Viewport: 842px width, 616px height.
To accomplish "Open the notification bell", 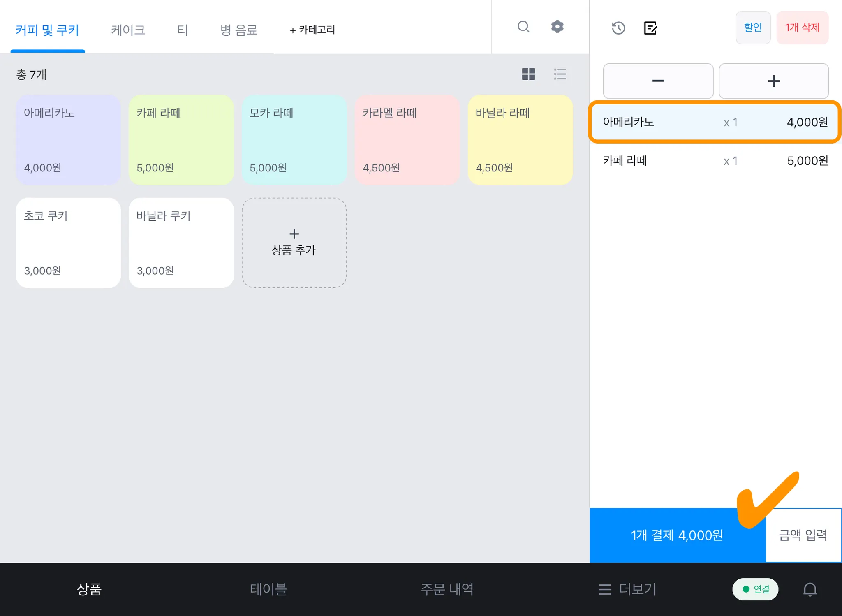I will [810, 589].
